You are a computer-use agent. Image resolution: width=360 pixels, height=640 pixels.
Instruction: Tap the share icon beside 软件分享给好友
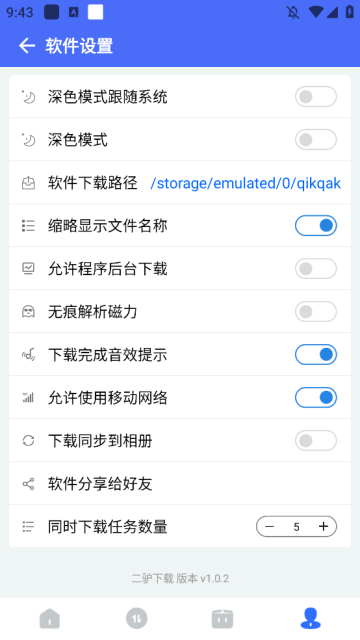[x=28, y=484]
